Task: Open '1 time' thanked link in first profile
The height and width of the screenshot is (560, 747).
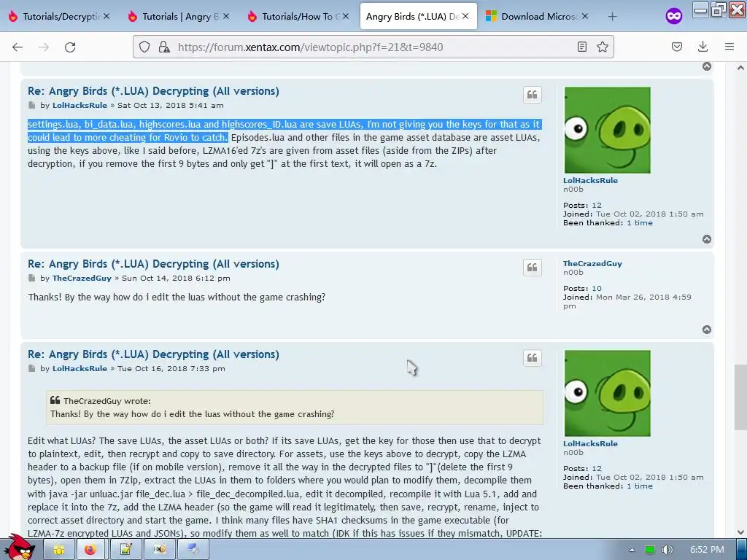Action: click(x=640, y=223)
